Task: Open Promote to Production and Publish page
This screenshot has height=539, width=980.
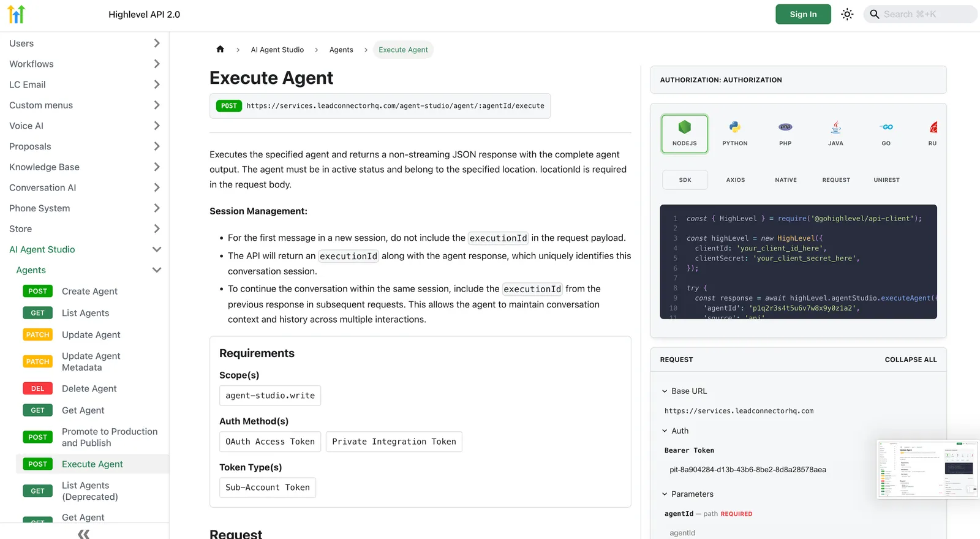Action: pyautogui.click(x=110, y=437)
